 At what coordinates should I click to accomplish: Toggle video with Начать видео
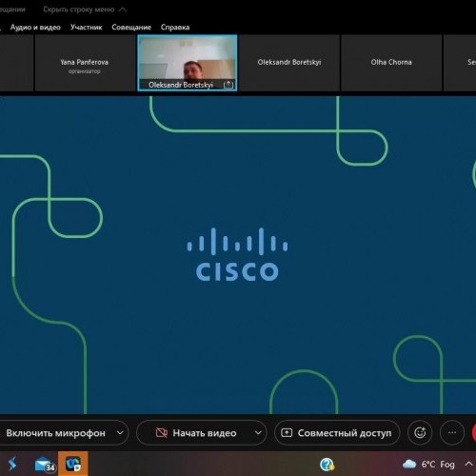(205, 433)
